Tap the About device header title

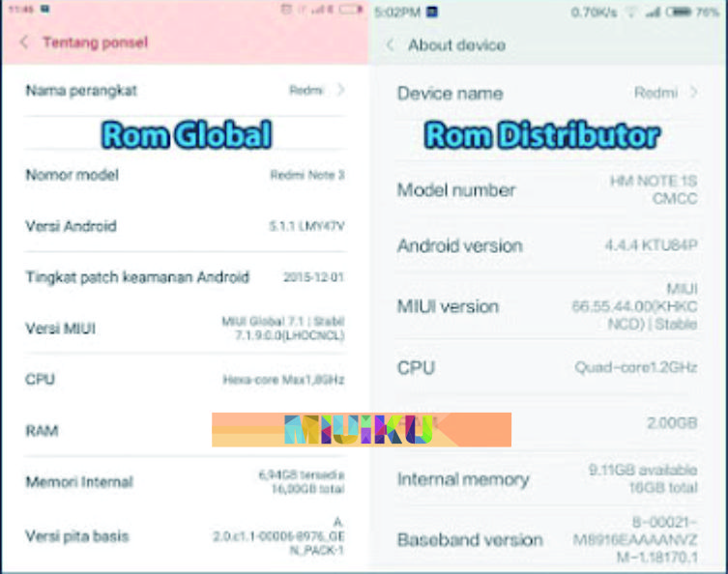457,45
